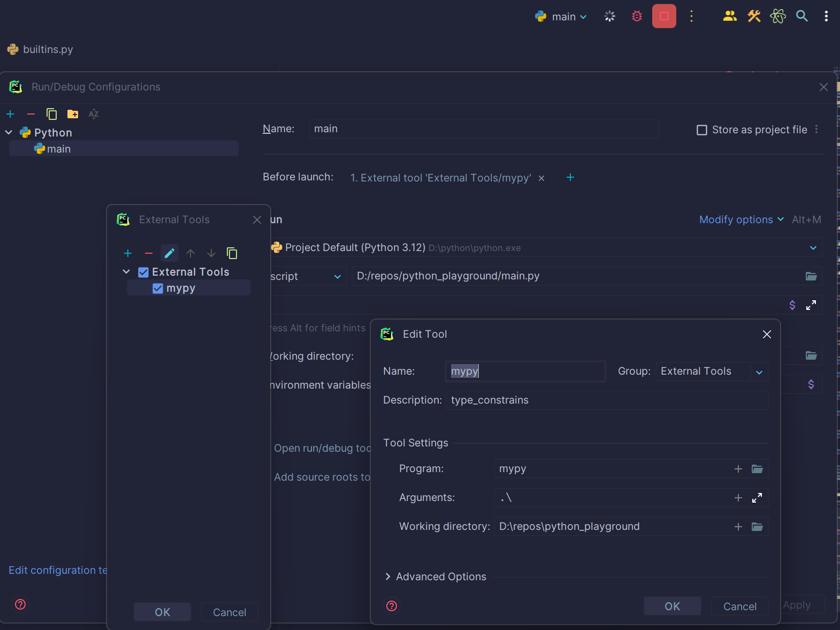Screen dimensions: 840x630
Task: Open Store as project file options menu
Action: [x=816, y=130]
